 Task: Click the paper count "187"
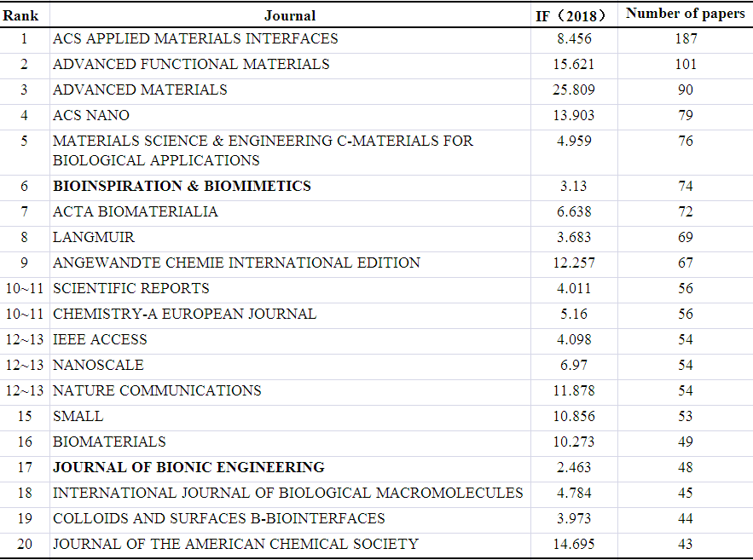pyautogui.click(x=686, y=38)
